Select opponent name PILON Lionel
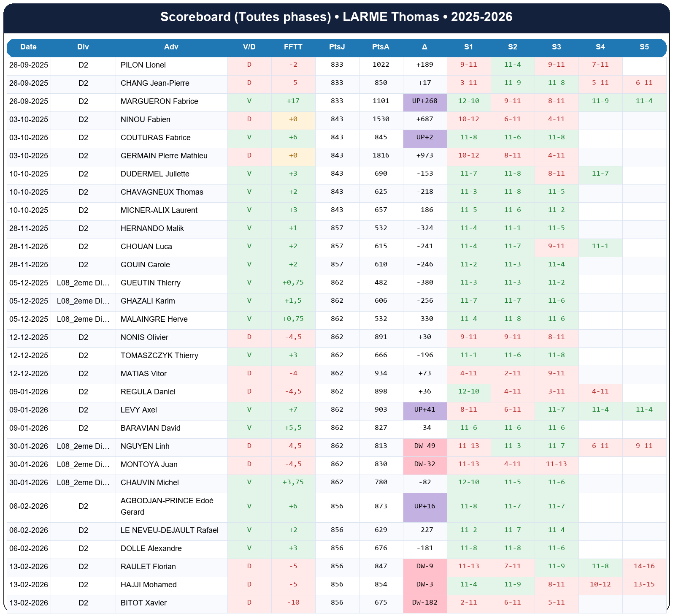This screenshot has width=673, height=616. point(143,65)
